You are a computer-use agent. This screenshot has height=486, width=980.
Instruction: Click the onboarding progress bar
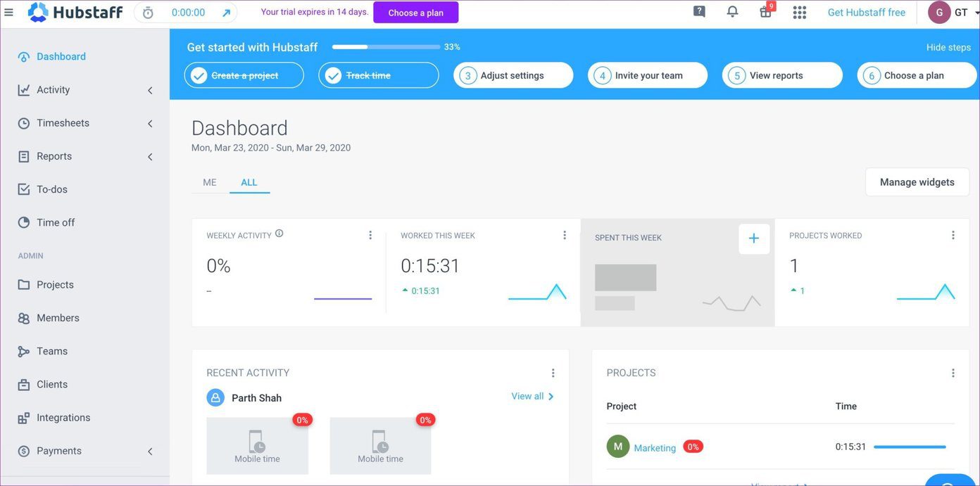pos(387,47)
